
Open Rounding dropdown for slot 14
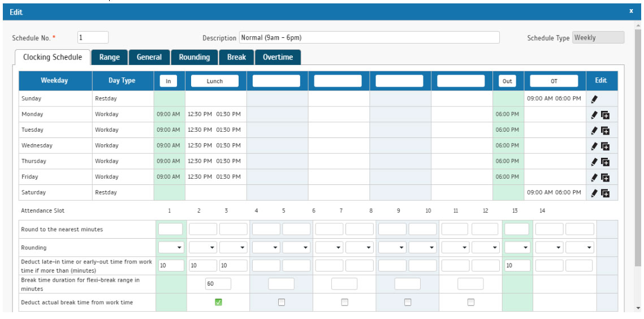tap(550, 248)
